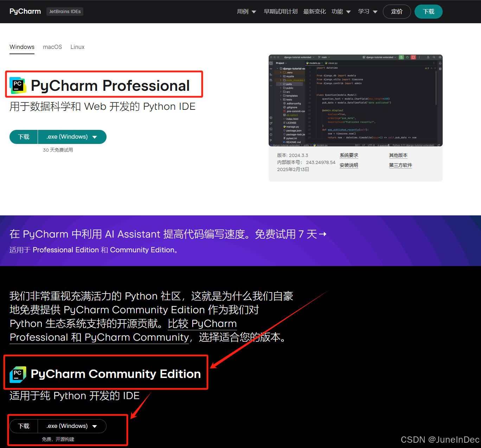Viewport: 481px width, 448px height.
Task: Click the 2025年2月13日 release date
Action: 293,169
